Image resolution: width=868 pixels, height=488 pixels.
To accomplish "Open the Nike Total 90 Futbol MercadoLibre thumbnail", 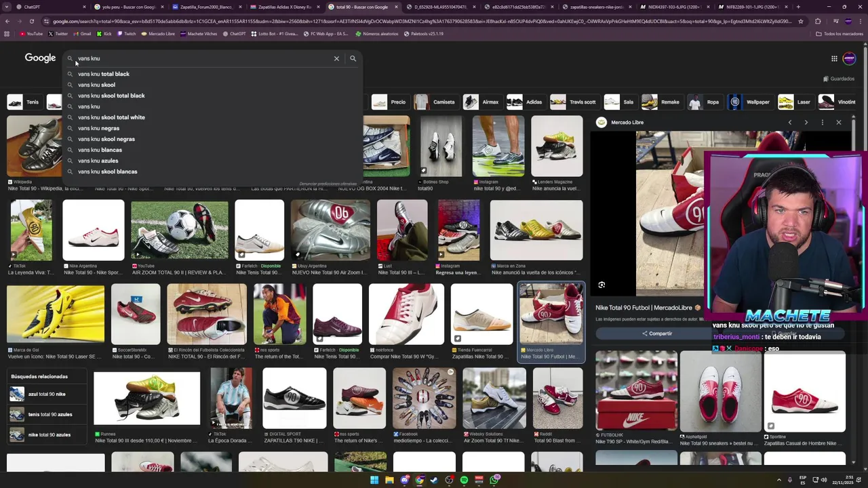I will click(551, 314).
